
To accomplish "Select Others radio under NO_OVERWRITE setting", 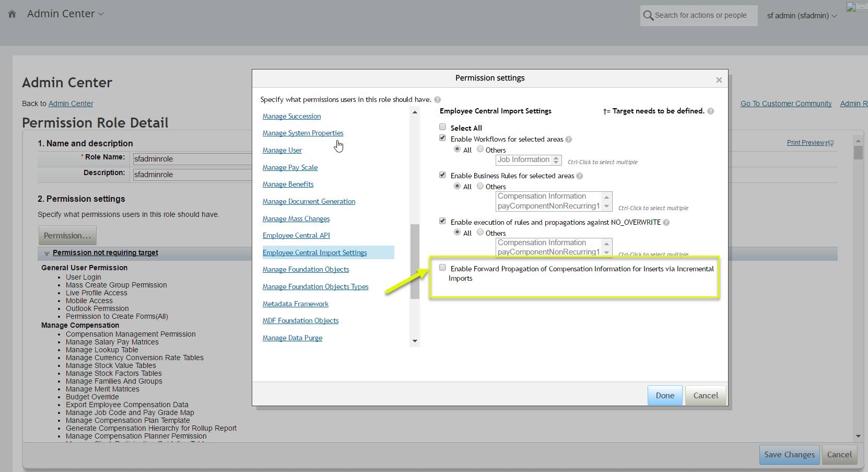I will click(x=480, y=232).
